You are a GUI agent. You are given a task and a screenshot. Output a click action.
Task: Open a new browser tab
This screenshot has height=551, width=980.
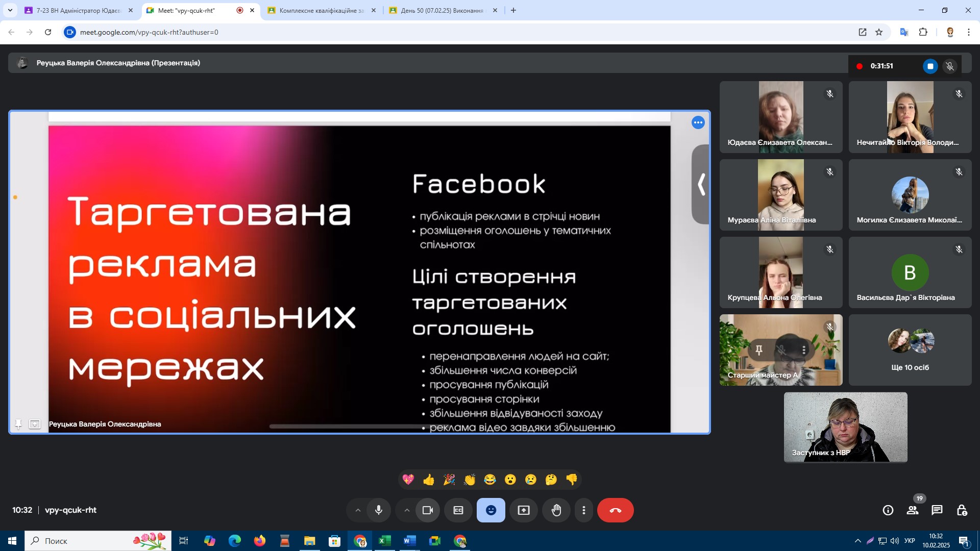pyautogui.click(x=513, y=10)
